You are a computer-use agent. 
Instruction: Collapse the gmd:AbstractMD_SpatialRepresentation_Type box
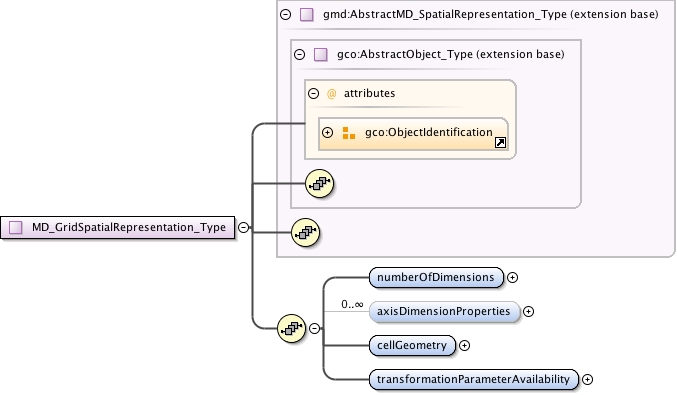[x=285, y=14]
